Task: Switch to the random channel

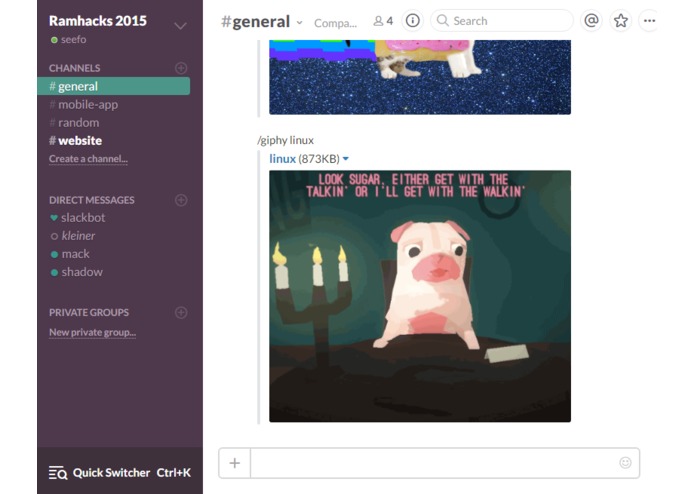Action: pos(74,123)
